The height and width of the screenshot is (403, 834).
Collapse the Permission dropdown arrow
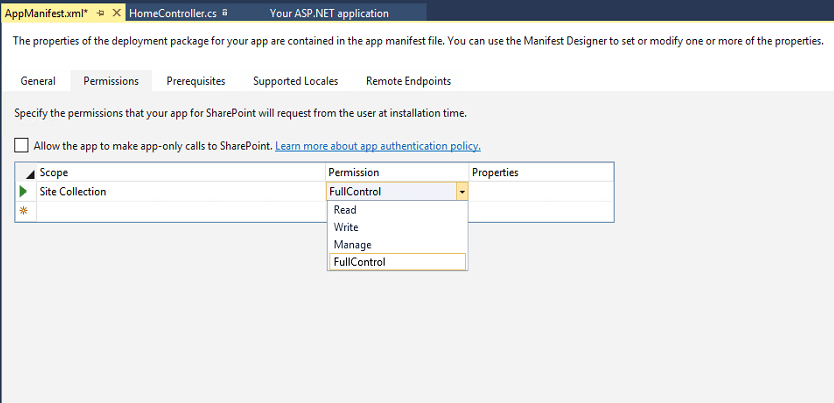[x=462, y=191]
